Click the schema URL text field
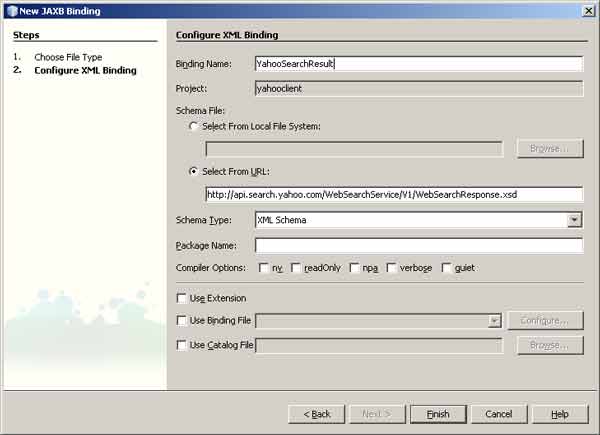This screenshot has height=435, width=600. pyautogui.click(x=394, y=194)
